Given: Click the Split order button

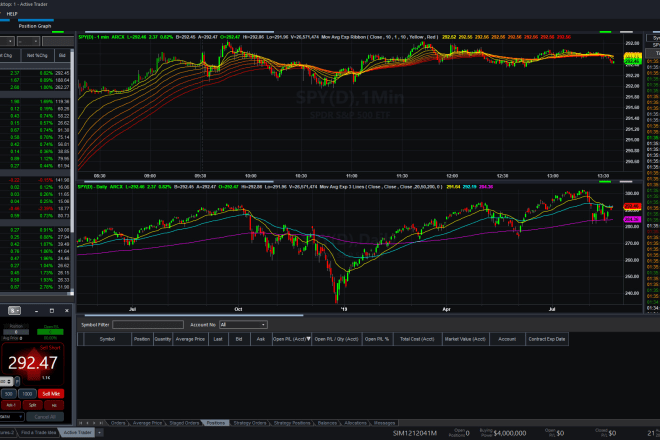Looking at the screenshot, I should 32,405.
